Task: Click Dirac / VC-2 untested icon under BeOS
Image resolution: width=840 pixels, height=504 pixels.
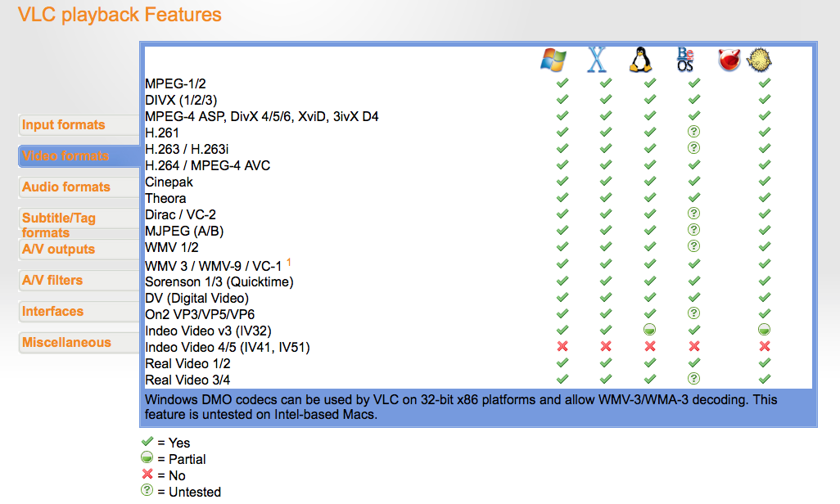Action: (693, 214)
